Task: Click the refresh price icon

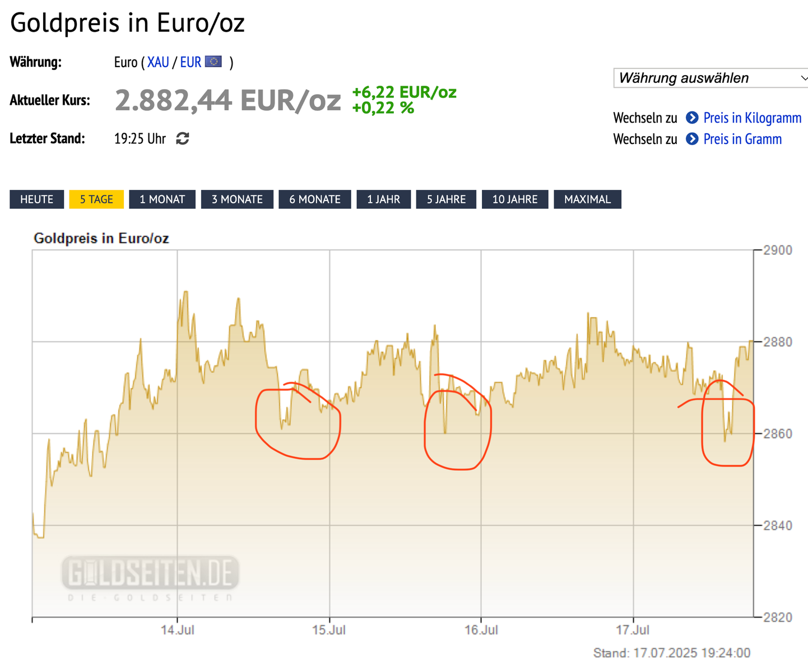Action: coord(183,138)
